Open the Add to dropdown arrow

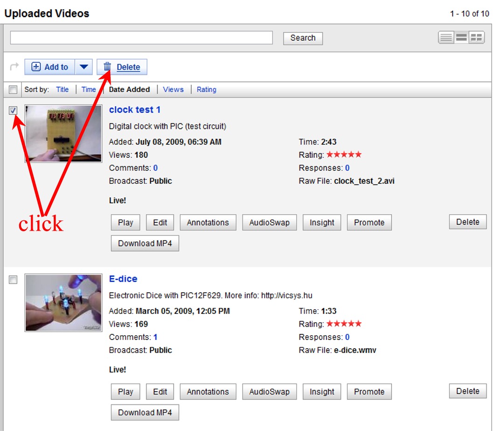[x=84, y=67]
